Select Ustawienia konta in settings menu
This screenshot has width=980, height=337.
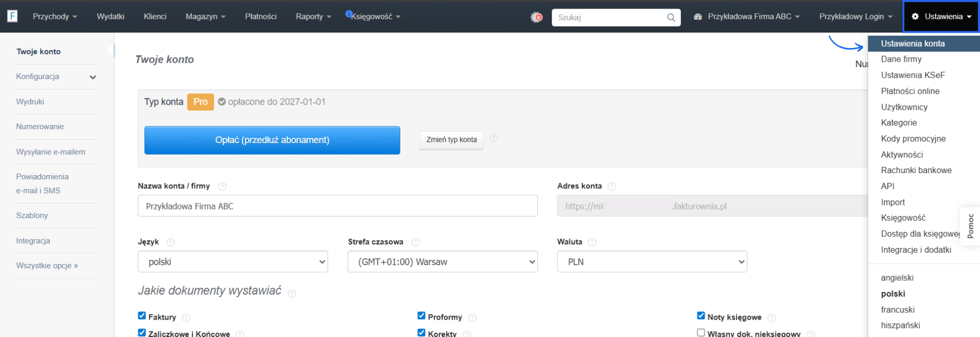click(924, 43)
